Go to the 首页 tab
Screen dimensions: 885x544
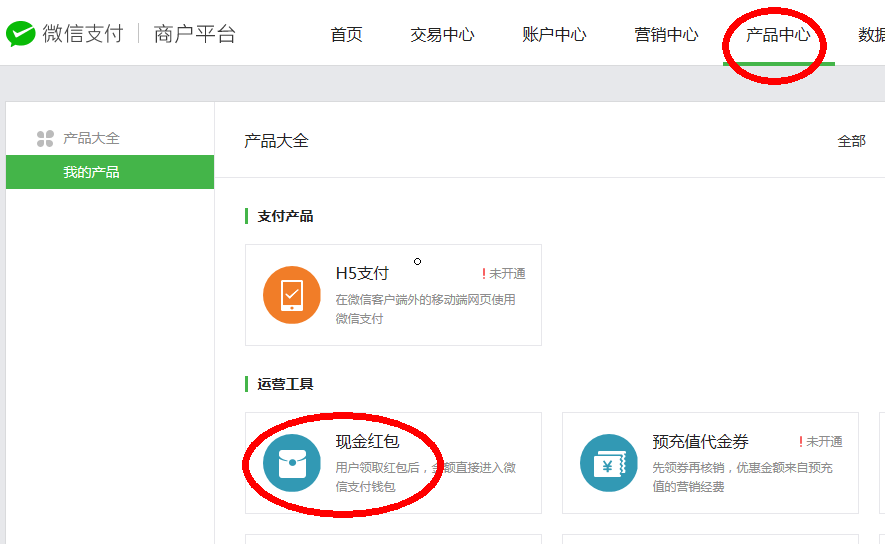pos(346,35)
